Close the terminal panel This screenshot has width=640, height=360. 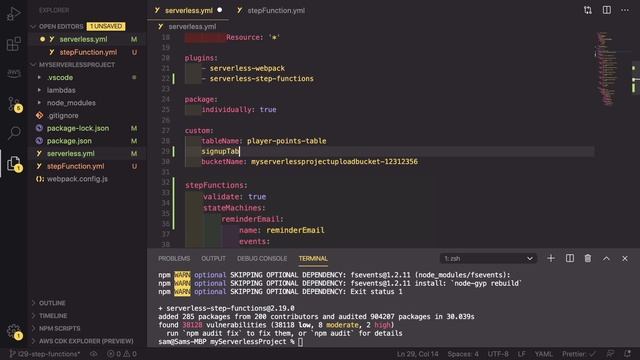tap(624, 258)
